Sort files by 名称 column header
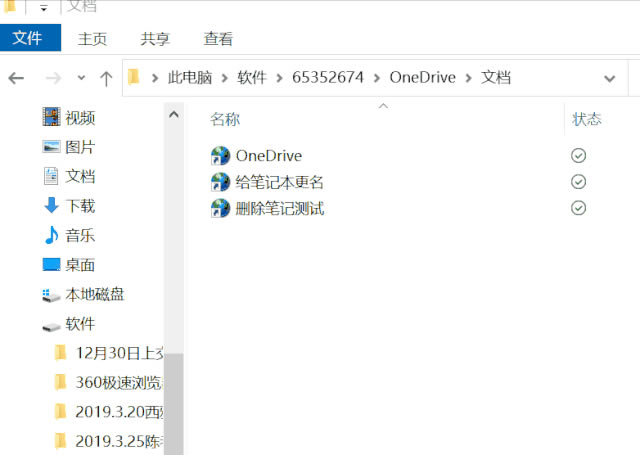Screen dimensions: 640x455 (225, 119)
